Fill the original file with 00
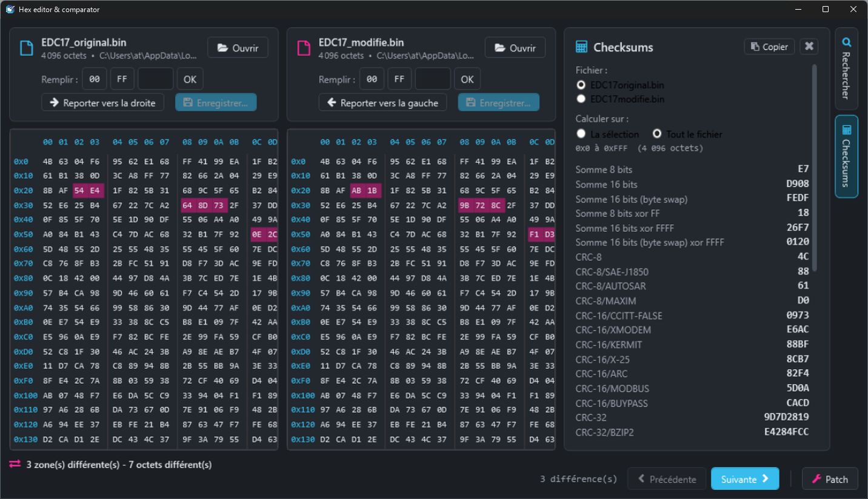This screenshot has width=868, height=499. [x=95, y=79]
